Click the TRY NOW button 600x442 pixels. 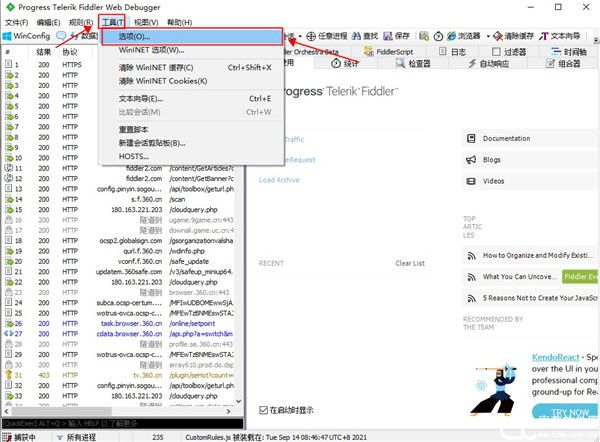pos(565,412)
